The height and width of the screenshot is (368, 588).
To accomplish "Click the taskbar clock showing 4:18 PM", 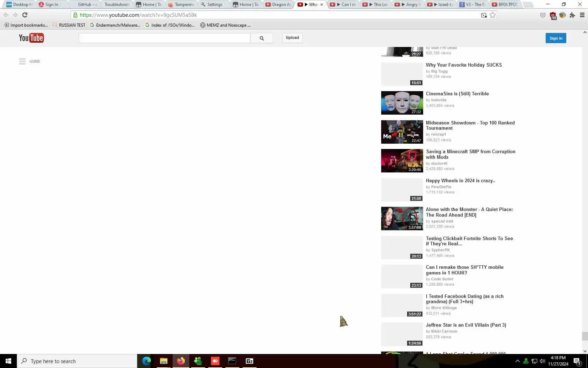I will (x=558, y=361).
